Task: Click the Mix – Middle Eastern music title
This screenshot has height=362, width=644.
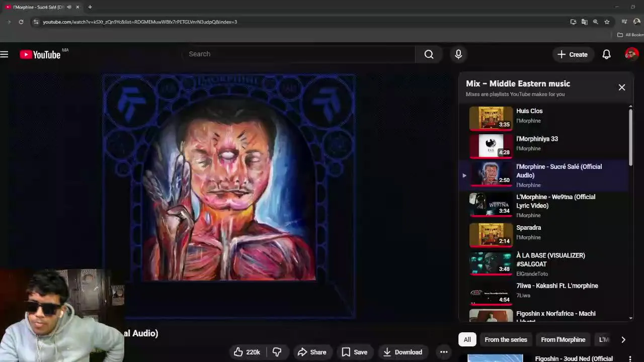Action: coord(518,84)
